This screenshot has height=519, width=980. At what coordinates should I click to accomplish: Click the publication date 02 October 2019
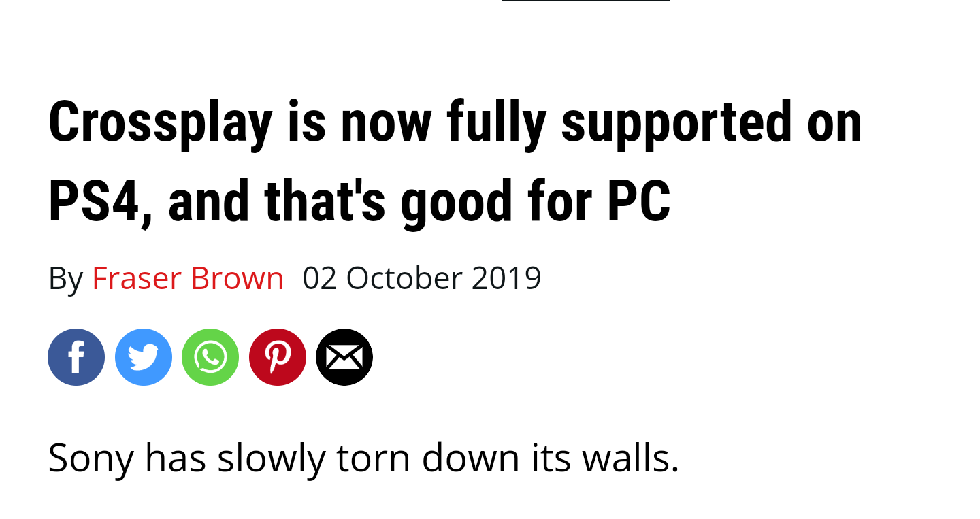[422, 278]
